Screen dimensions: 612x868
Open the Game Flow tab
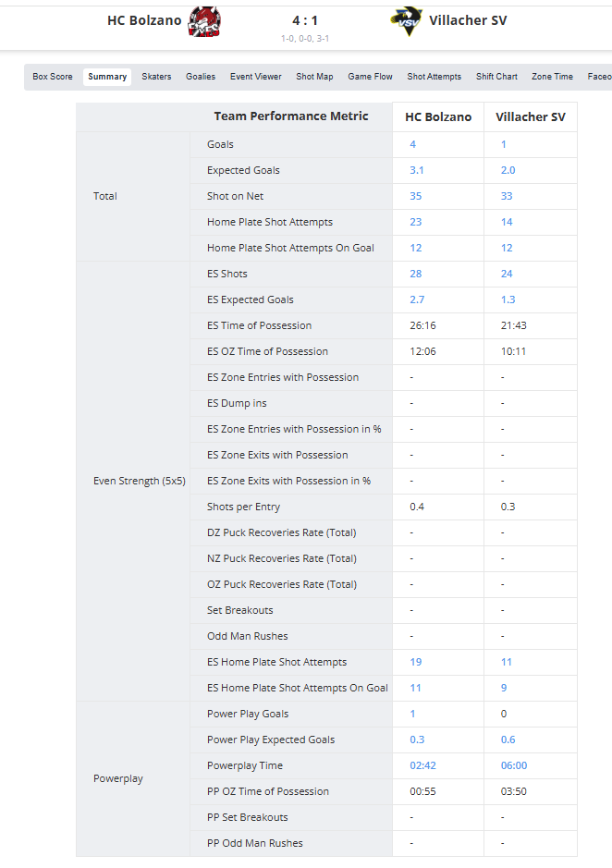[x=370, y=77]
